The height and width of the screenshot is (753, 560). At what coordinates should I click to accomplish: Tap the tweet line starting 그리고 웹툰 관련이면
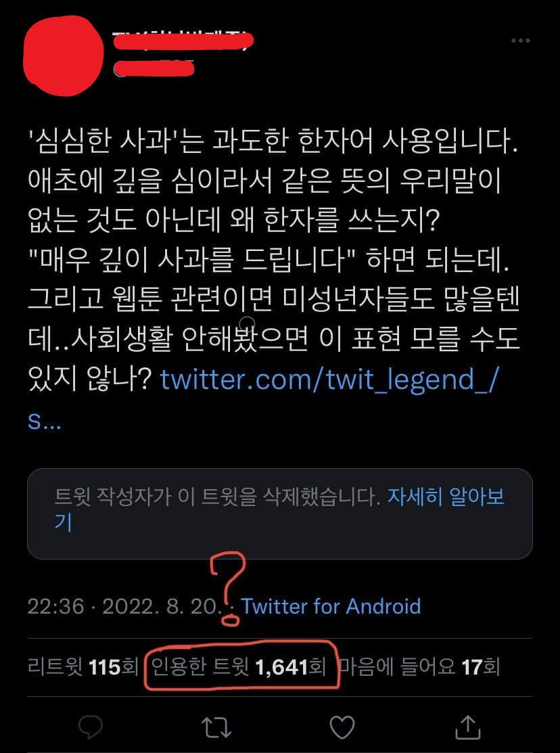(x=274, y=299)
